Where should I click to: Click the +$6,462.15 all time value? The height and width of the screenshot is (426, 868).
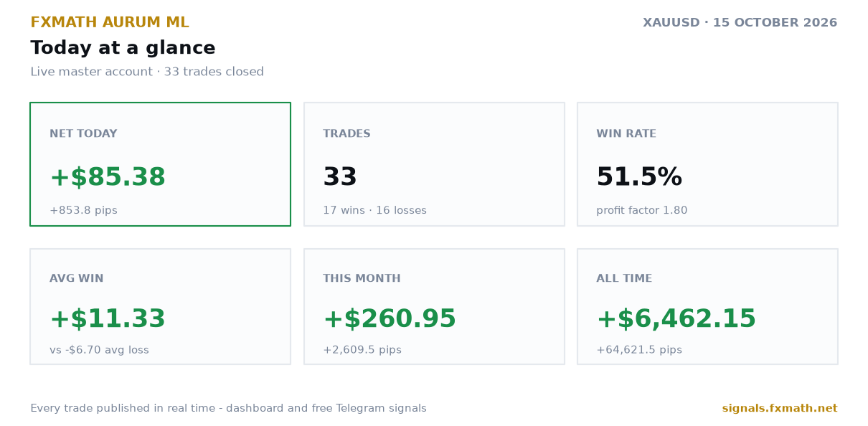point(676,319)
